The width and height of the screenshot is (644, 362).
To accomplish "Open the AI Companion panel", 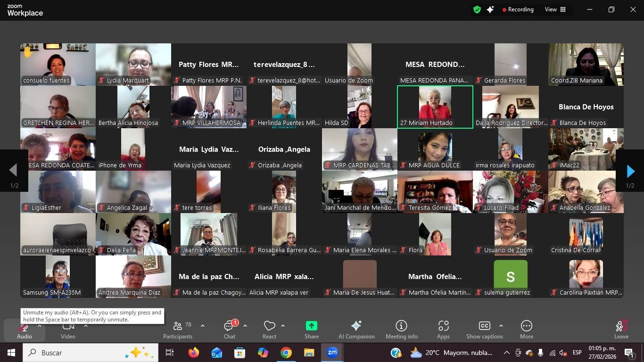I will pos(356,329).
